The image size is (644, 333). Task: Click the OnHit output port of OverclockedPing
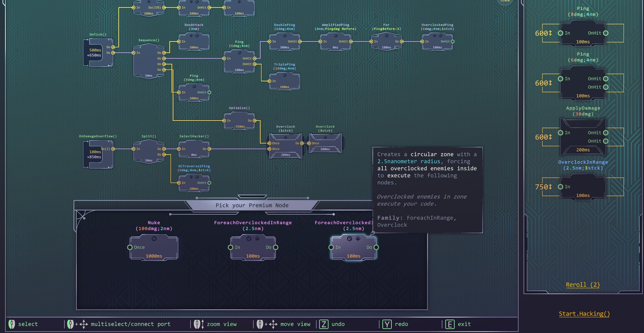pos(452,42)
